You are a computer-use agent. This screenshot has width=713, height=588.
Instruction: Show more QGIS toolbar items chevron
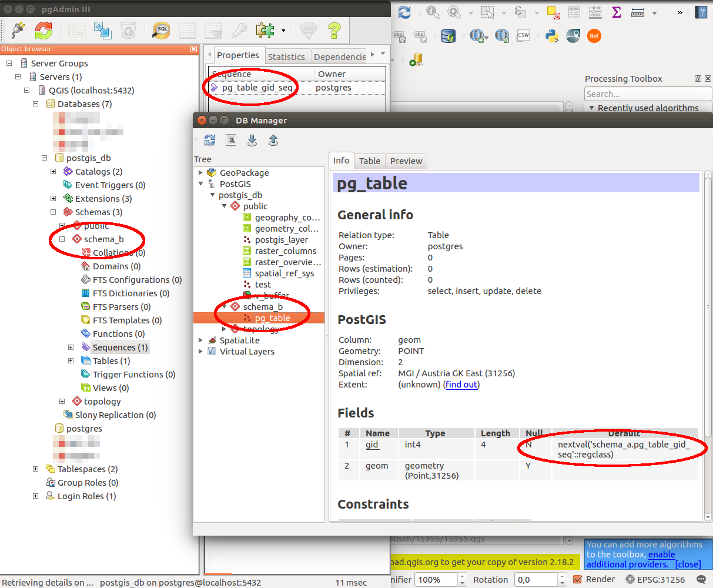680,12
